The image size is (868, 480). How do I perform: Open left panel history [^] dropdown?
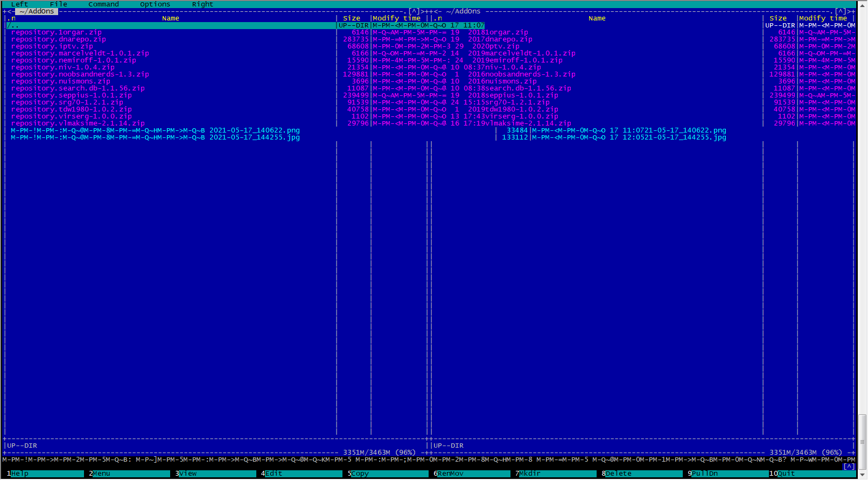415,11
